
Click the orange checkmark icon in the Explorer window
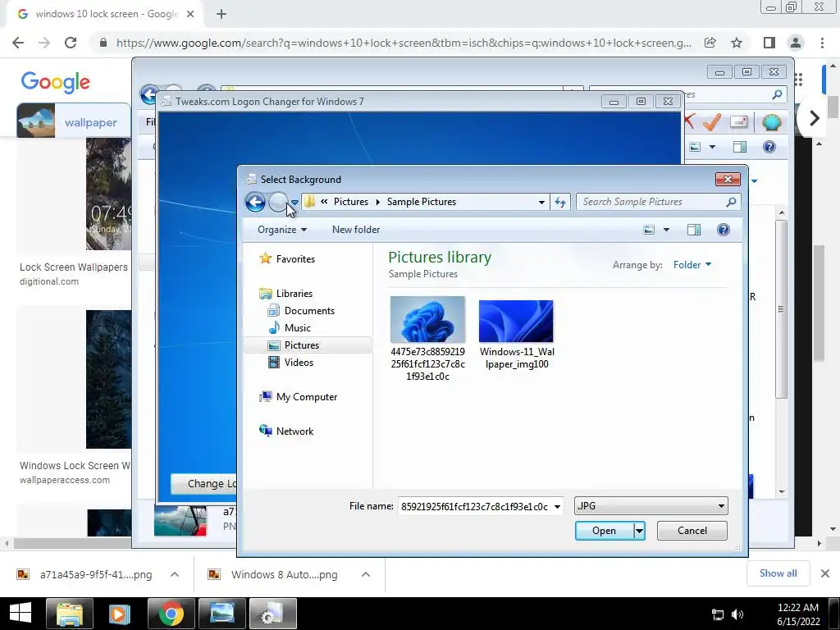point(712,121)
